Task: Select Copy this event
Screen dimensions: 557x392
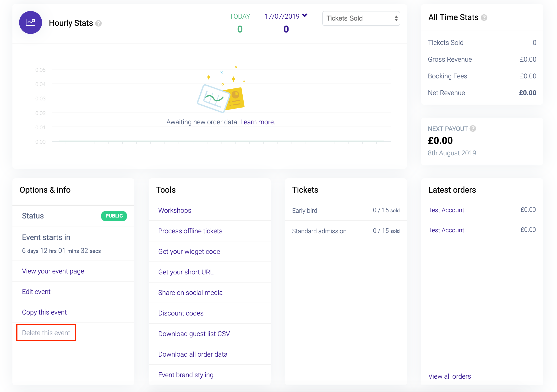Action: (x=44, y=312)
